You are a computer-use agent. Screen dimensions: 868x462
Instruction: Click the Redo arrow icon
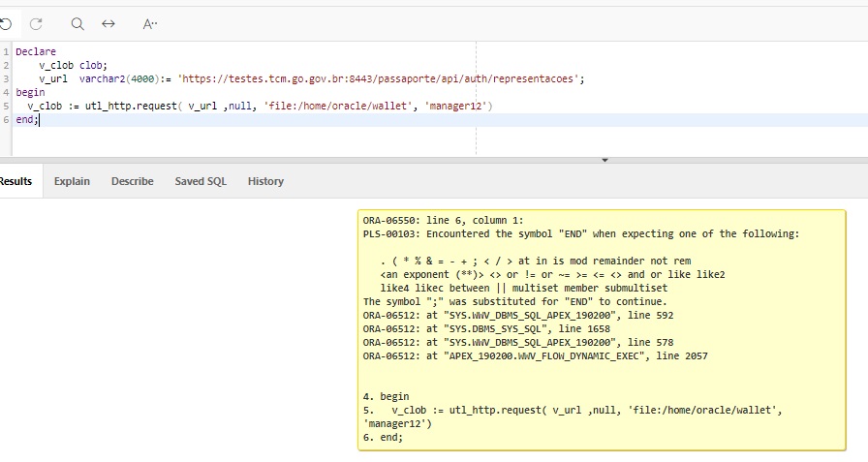[x=36, y=23]
